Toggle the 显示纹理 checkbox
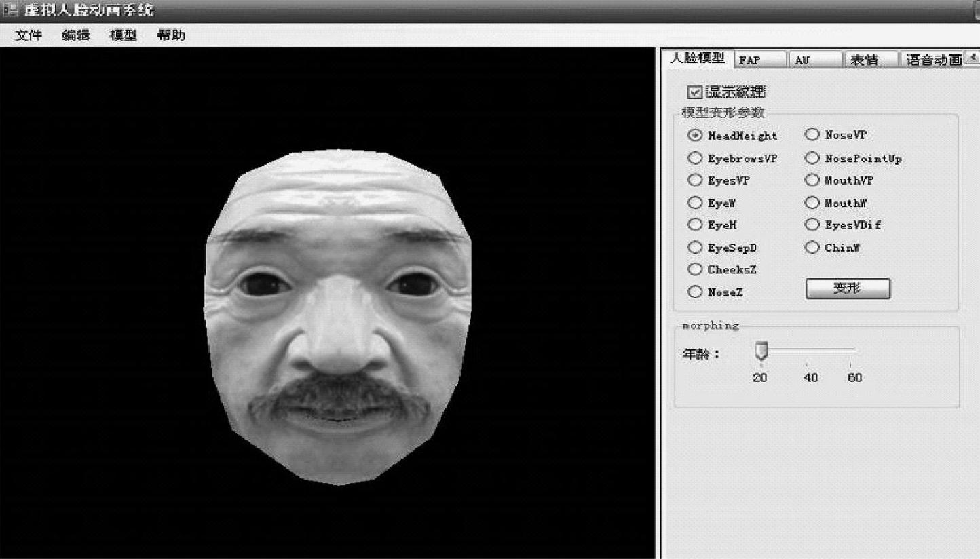This screenshot has height=559, width=980. (694, 93)
